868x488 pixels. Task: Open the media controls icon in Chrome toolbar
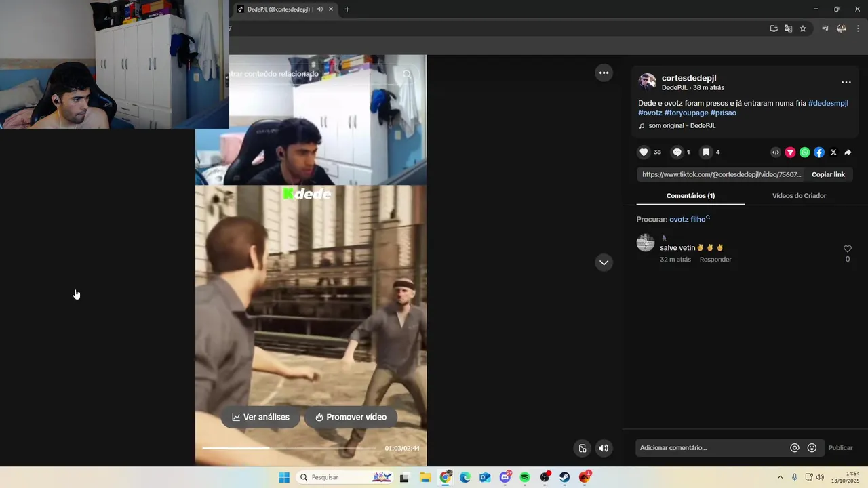pos(825,28)
